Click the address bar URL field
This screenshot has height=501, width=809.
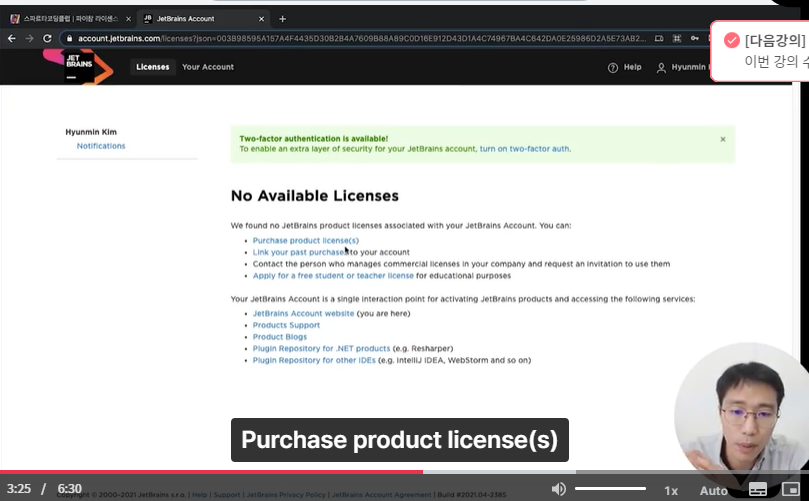(361, 38)
